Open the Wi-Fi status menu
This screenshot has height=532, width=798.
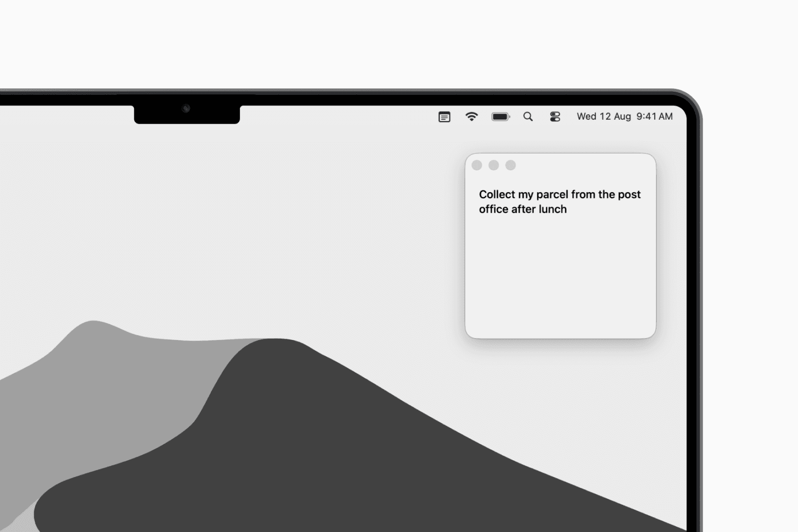coord(471,117)
